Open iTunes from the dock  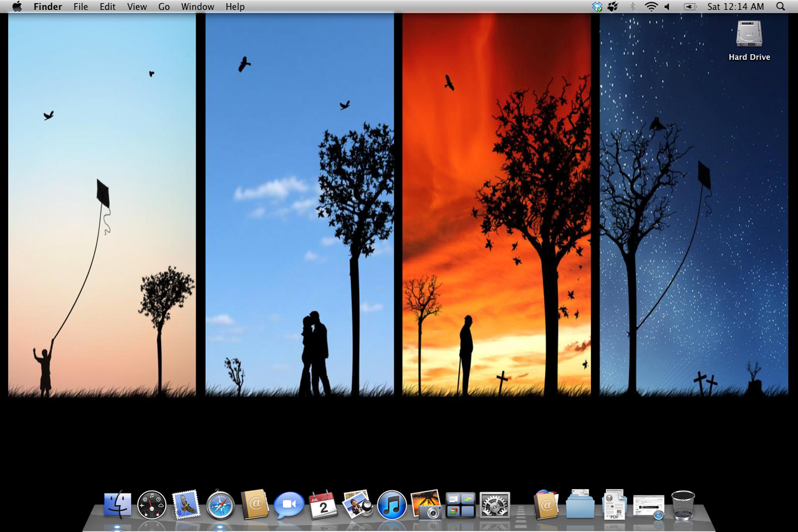pyautogui.click(x=392, y=505)
